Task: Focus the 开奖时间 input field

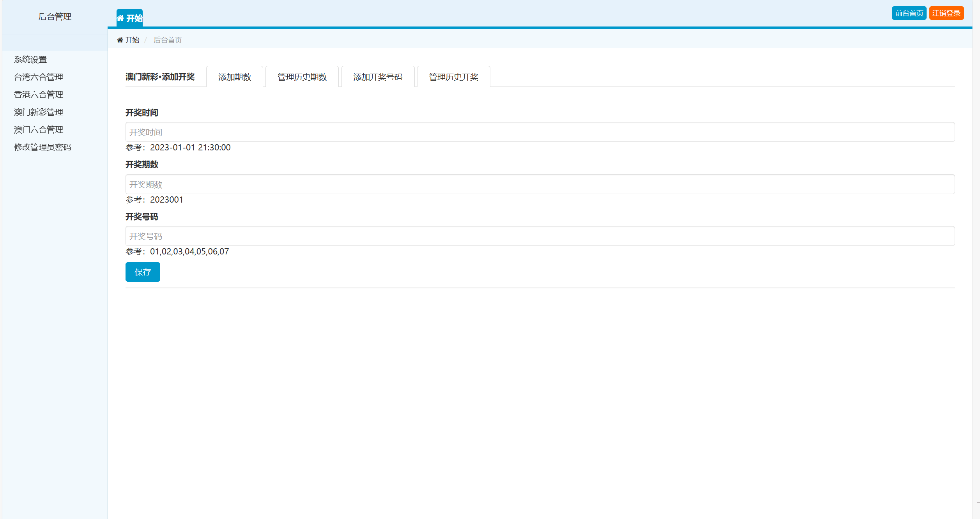Action: pos(540,132)
